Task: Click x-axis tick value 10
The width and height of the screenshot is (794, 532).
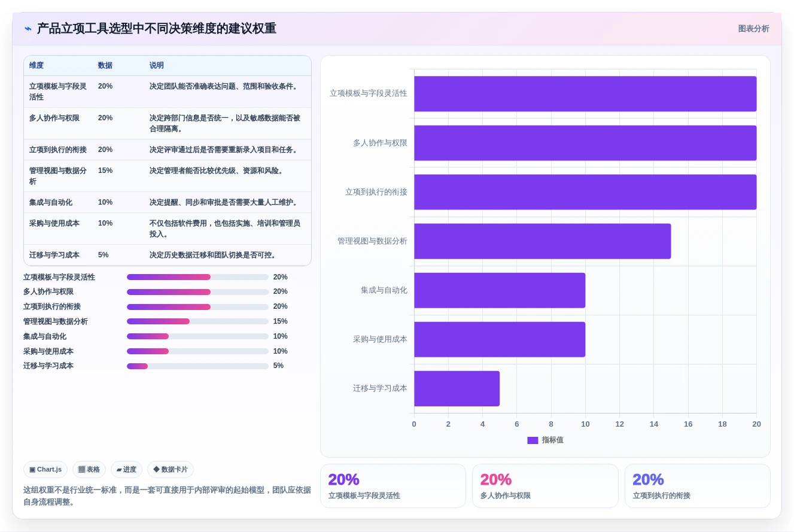Action: [585, 424]
